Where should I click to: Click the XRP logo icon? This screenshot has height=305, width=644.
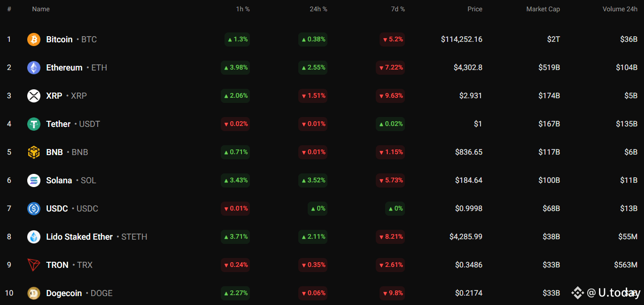point(34,96)
